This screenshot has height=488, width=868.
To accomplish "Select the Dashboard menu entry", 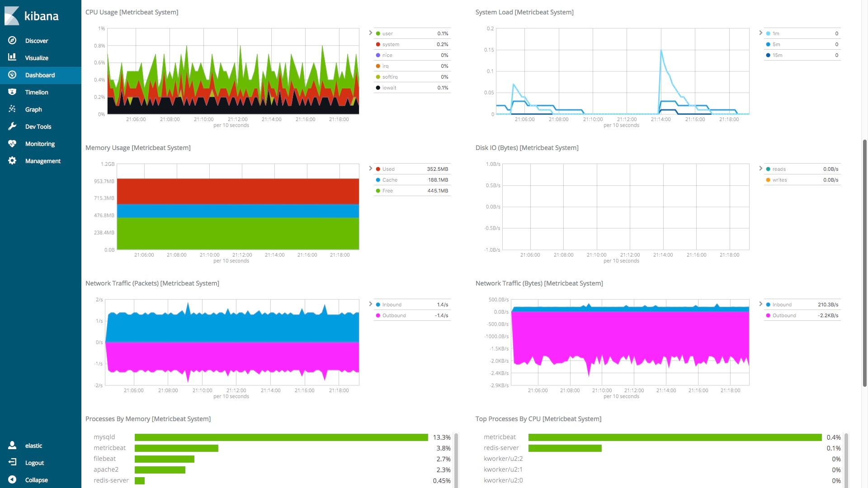I will click(40, 75).
